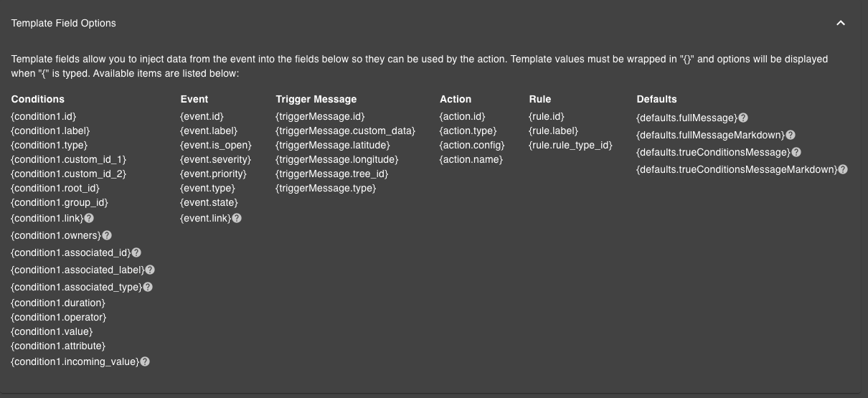Click the {action.config} template field
This screenshot has width=868, height=398.
(x=472, y=145)
